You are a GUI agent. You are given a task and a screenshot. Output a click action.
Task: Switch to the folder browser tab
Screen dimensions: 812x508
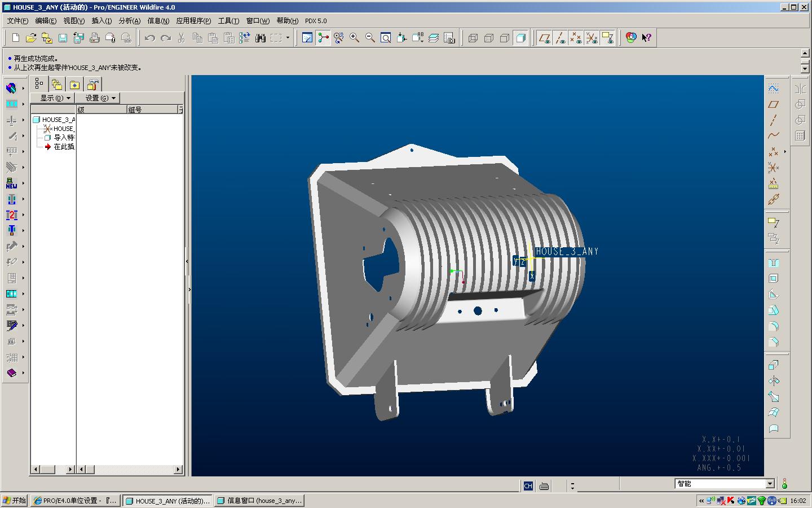pyautogui.click(x=57, y=85)
